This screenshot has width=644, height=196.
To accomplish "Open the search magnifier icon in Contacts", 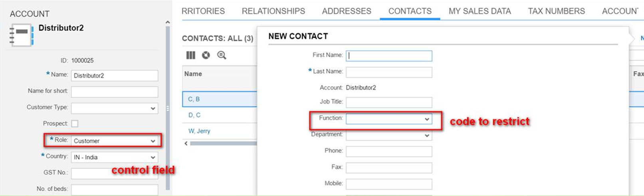I will tap(222, 55).
